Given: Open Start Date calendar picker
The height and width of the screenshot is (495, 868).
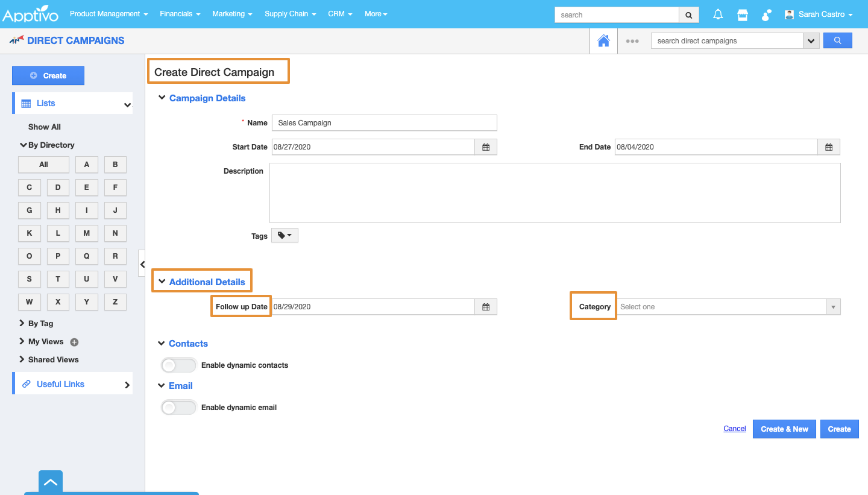Looking at the screenshot, I should 486,147.
